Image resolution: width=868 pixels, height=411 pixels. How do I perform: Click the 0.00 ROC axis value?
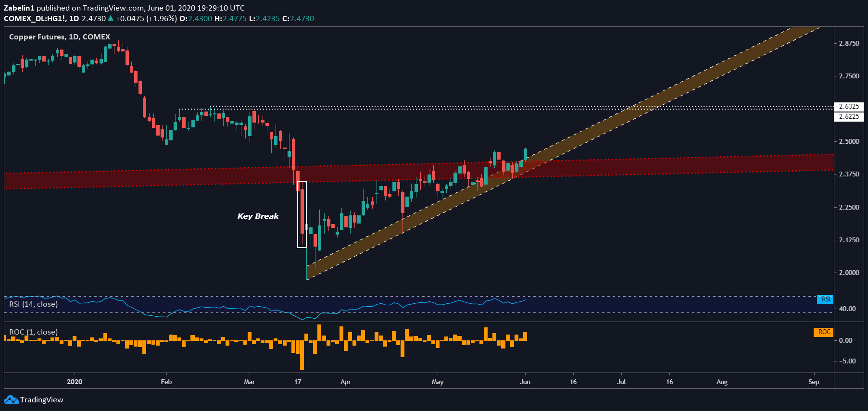pos(845,340)
